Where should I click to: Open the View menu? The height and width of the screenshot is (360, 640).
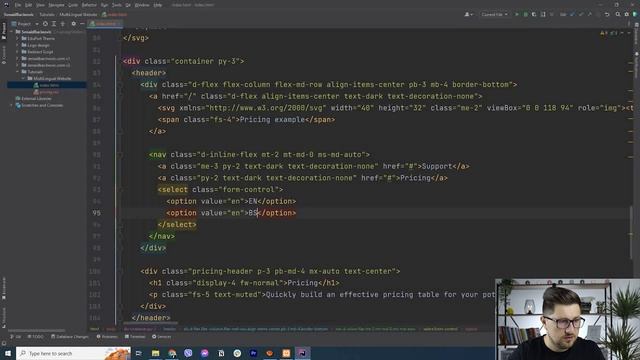pyautogui.click(x=40, y=5)
